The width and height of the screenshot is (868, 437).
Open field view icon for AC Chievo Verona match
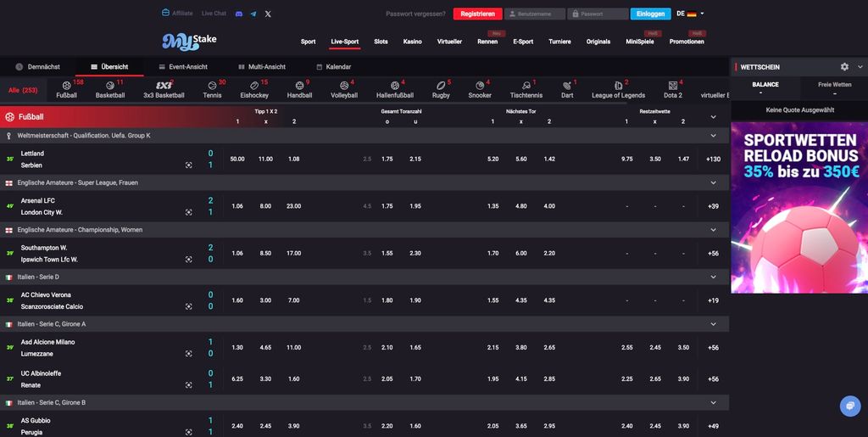click(x=189, y=306)
